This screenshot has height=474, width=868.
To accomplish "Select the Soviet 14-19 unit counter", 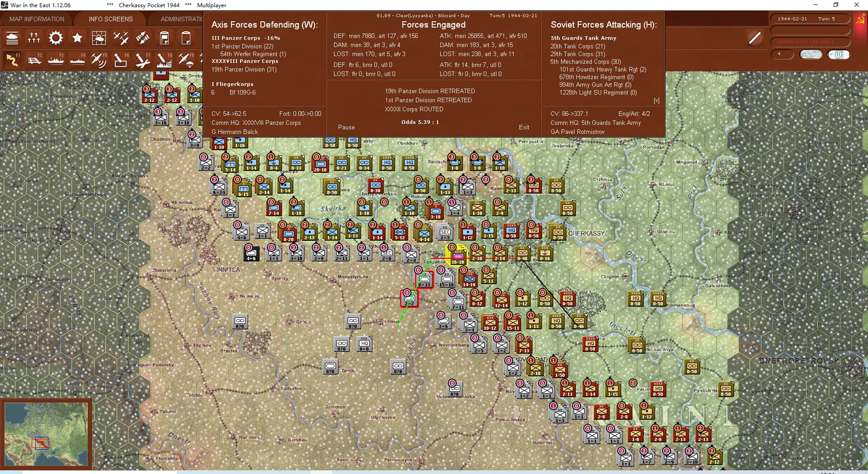I will point(469,280).
